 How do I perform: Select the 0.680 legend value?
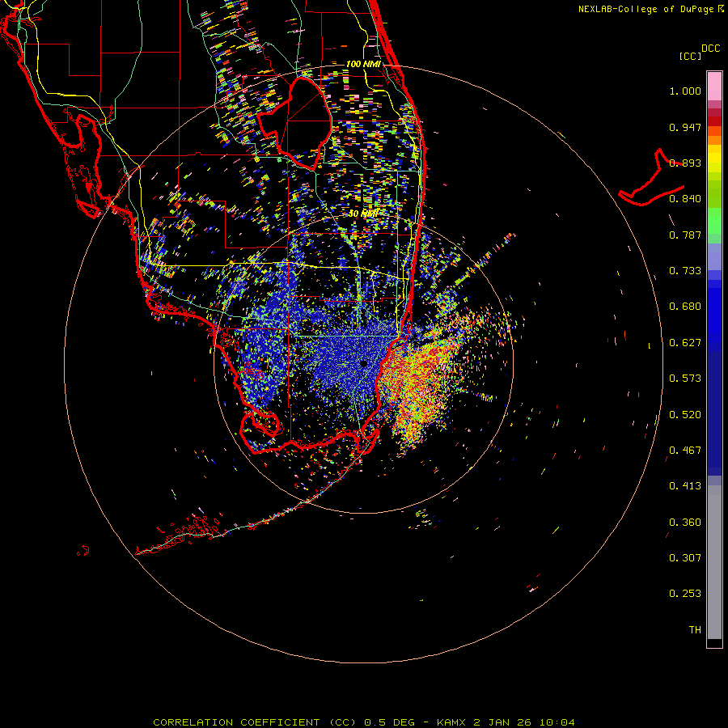pyautogui.click(x=685, y=307)
